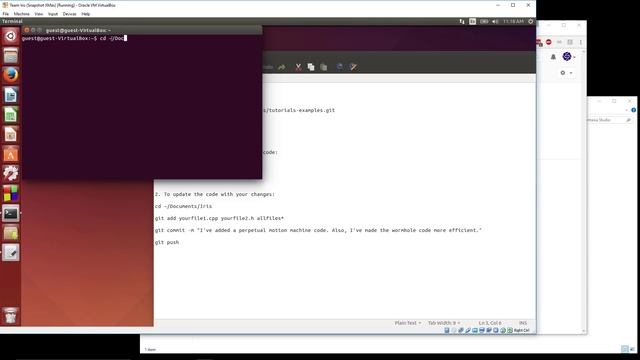
Task: Click the red stop extension icon in browser
Action: tap(549, 42)
